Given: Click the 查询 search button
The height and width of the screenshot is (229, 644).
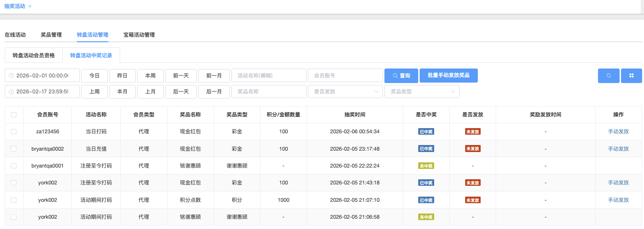Looking at the screenshot, I should 401,76.
